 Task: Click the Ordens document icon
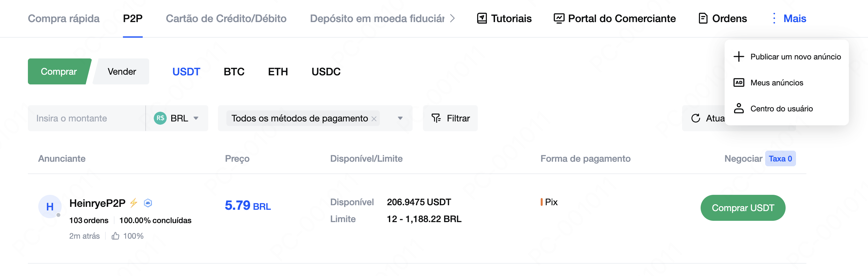[x=703, y=18]
